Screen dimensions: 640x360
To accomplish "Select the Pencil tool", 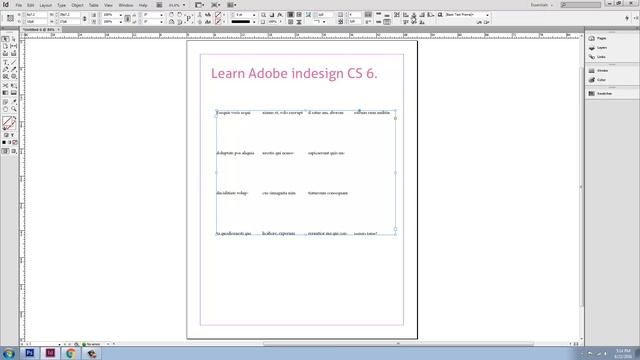I will pos(13,69).
